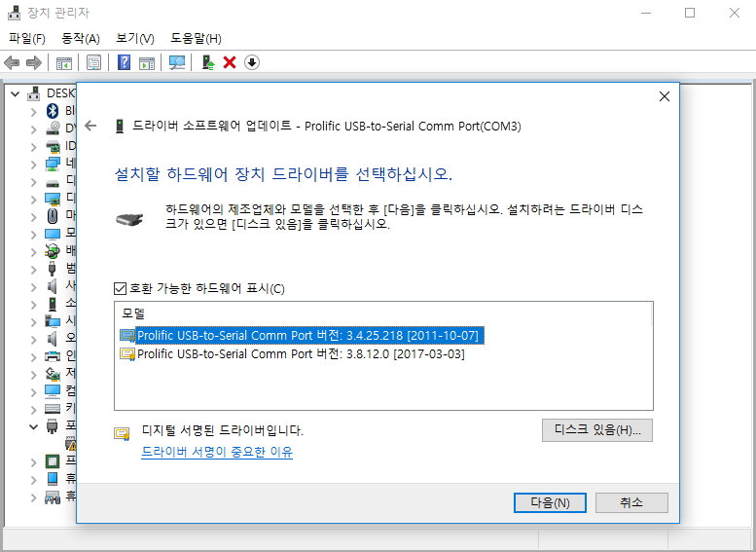Click the 디스크 있음(H)... button
The height and width of the screenshot is (552, 756).
(x=596, y=430)
